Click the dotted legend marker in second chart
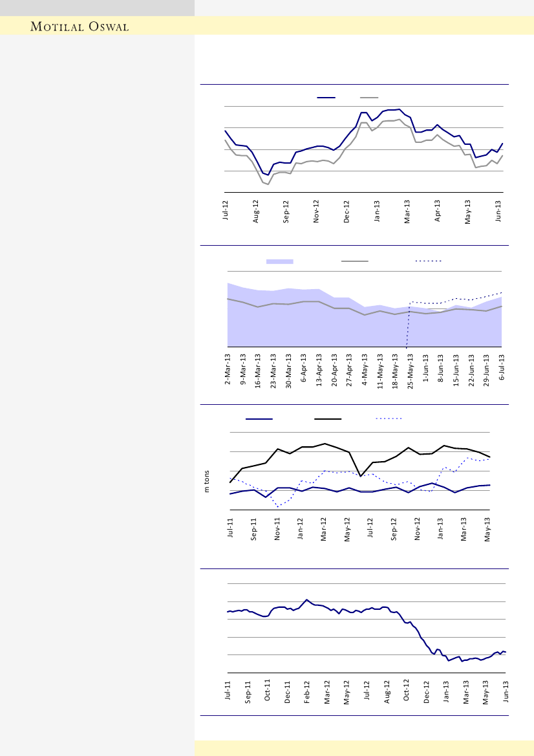Screen dimensions: 534x756 pyautogui.click(x=427, y=261)
